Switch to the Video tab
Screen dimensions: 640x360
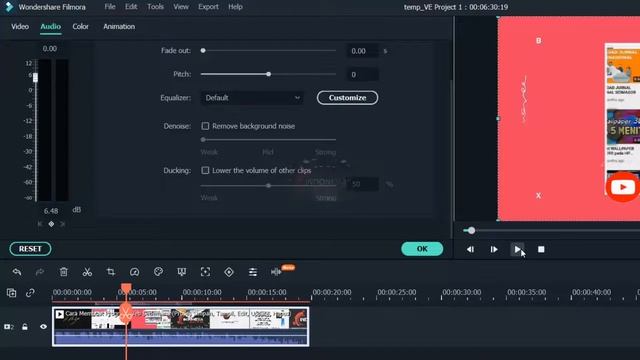[x=20, y=27]
